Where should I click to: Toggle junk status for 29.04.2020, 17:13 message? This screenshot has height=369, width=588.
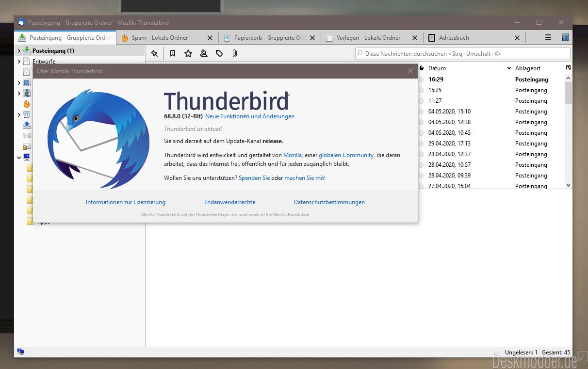421,144
